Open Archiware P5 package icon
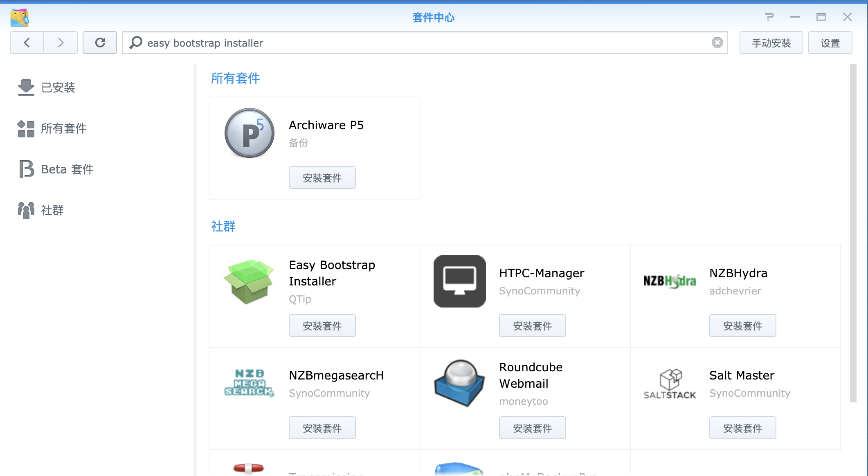Image resolution: width=868 pixels, height=476 pixels. [x=249, y=133]
